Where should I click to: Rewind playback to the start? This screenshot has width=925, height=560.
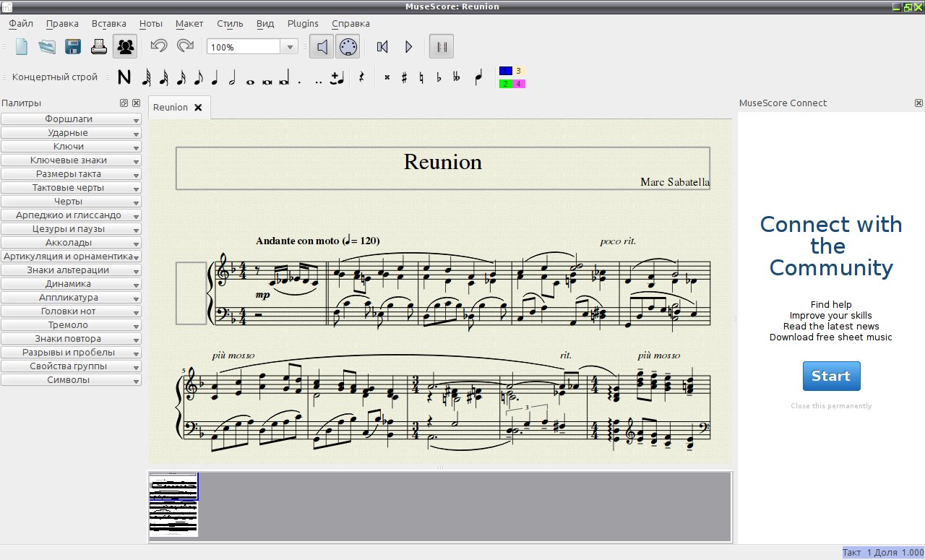coord(382,47)
